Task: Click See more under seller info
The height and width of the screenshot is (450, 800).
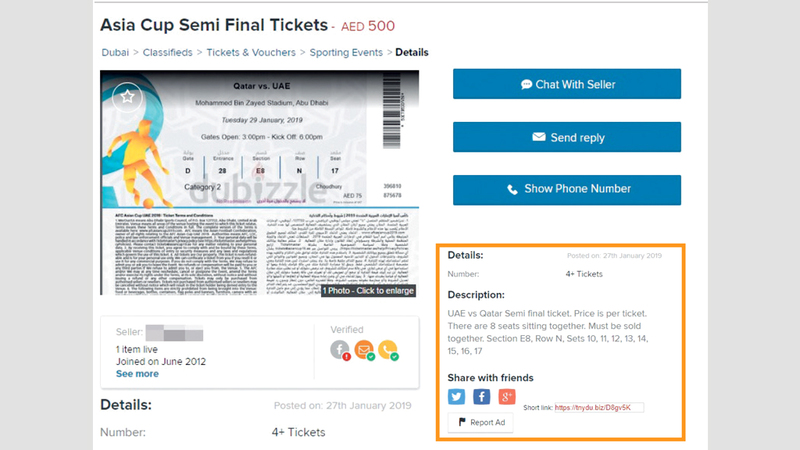Action: point(137,374)
